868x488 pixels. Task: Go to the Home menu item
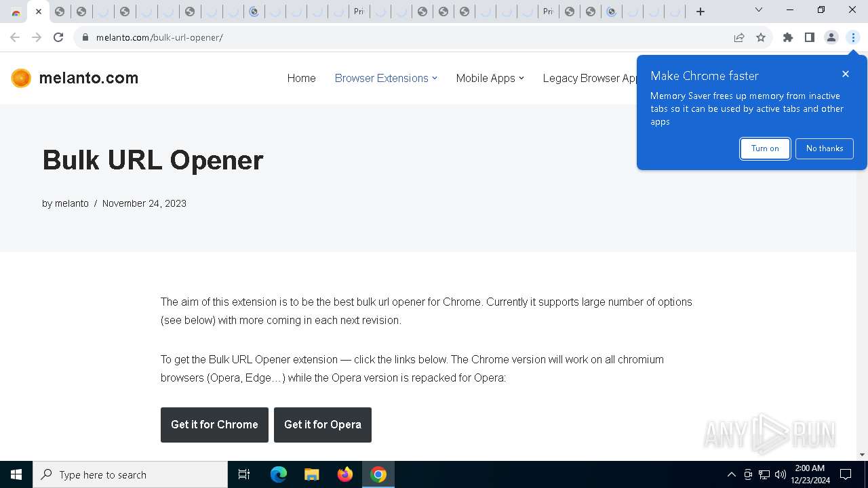(x=301, y=78)
